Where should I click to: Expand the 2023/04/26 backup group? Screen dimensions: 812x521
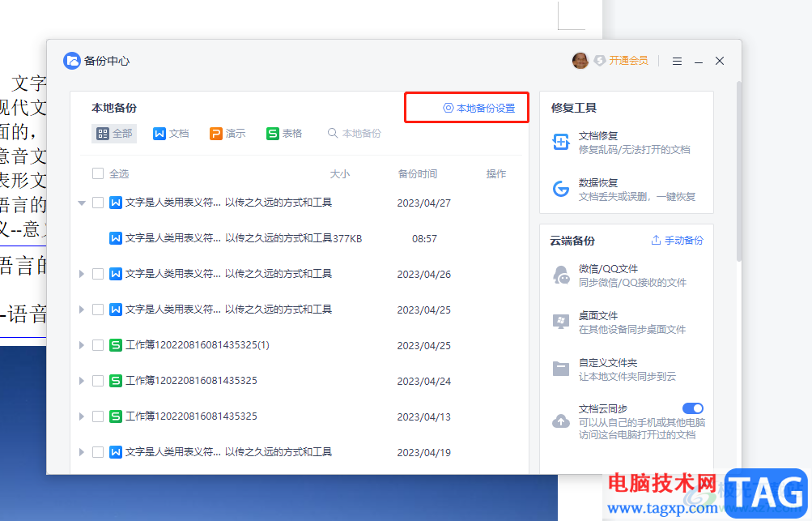click(x=81, y=274)
